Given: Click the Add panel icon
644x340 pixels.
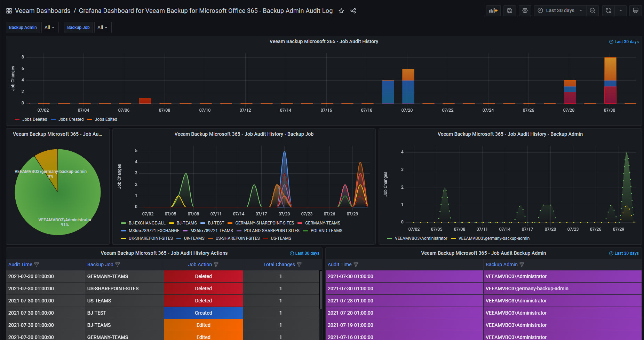Looking at the screenshot, I should click(x=493, y=10).
